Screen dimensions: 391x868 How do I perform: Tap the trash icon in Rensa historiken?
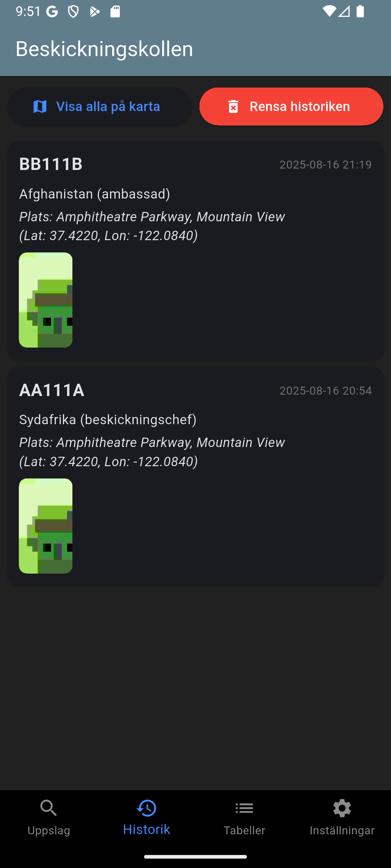point(234,107)
